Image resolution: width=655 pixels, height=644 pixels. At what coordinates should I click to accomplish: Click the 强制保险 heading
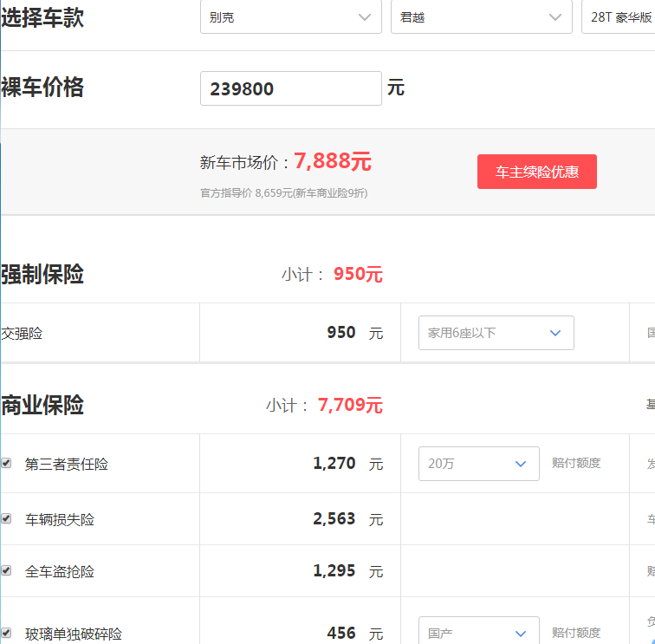click(x=42, y=274)
